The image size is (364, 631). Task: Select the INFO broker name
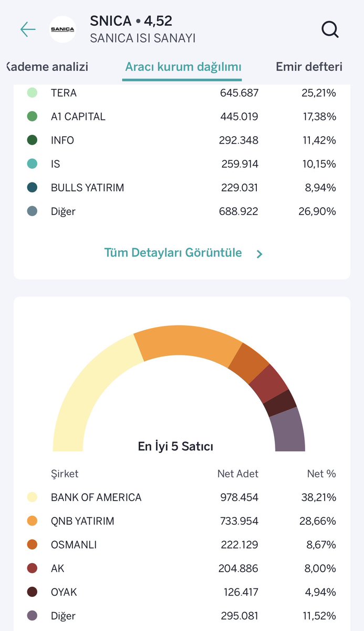click(63, 140)
